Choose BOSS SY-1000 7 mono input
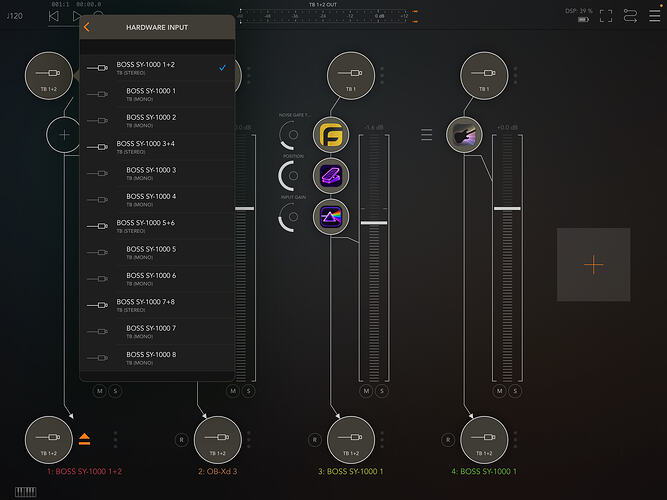667x500 pixels. (x=157, y=331)
